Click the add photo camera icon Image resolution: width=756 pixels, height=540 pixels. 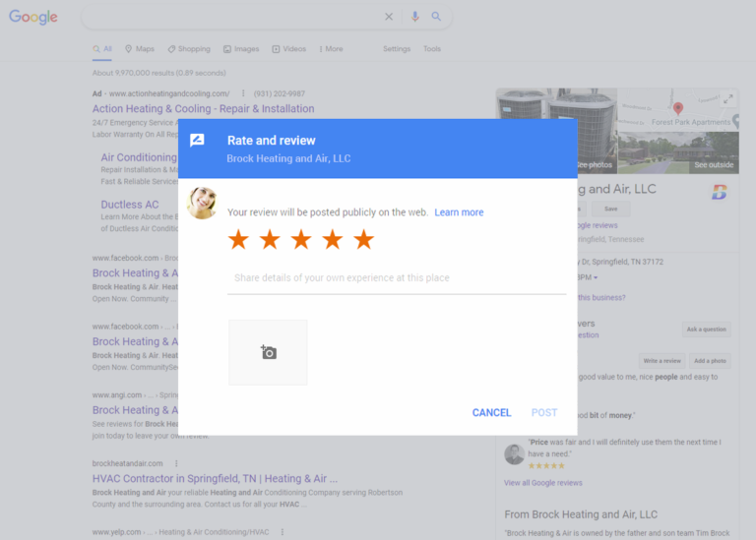tap(268, 352)
